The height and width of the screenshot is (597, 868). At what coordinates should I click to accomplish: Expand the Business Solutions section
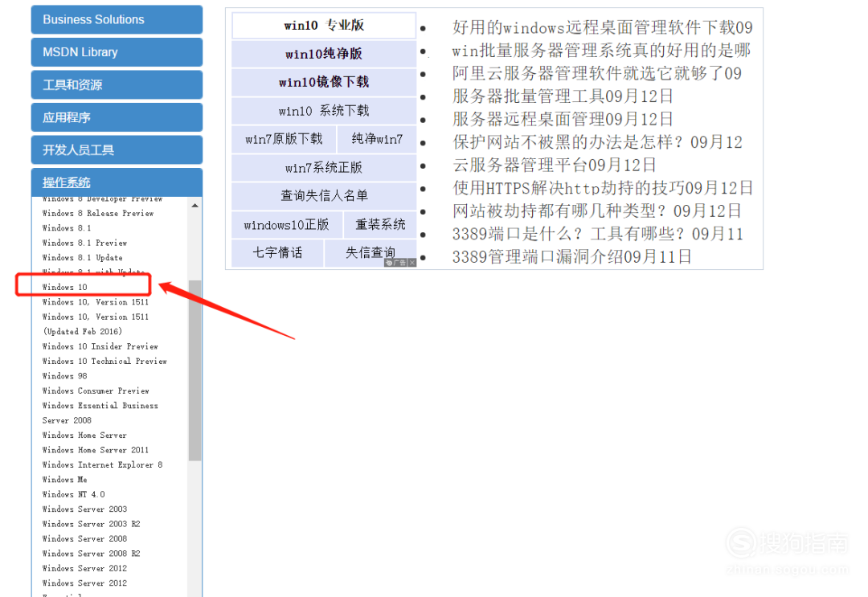point(117,19)
